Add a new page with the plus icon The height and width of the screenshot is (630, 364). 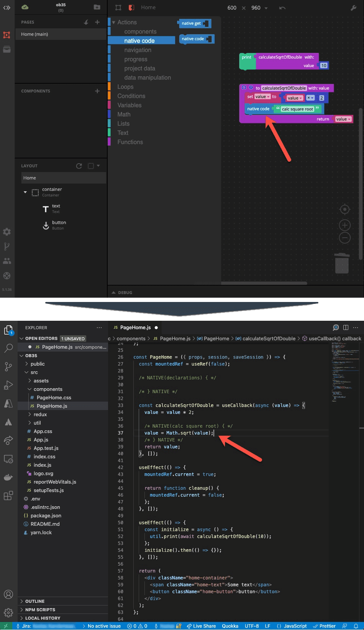(x=97, y=22)
